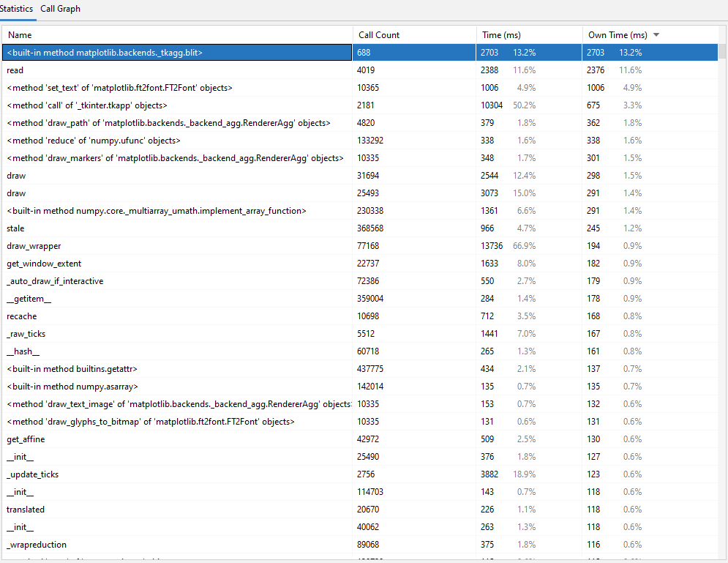
Task: Click call count 437775 of builtins.getattr
Action: point(370,369)
